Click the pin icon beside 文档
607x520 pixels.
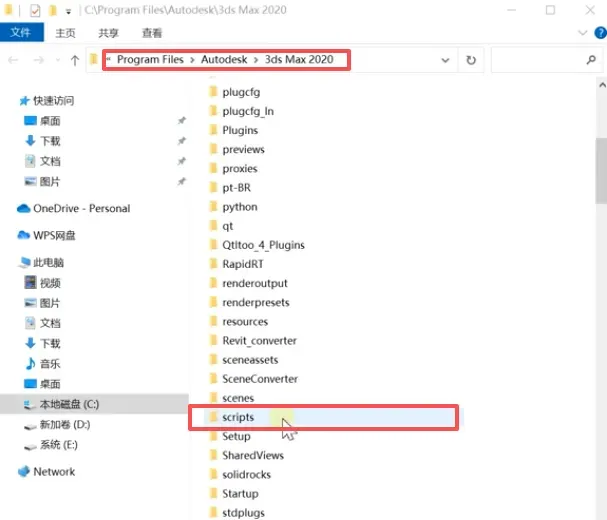[182, 161]
